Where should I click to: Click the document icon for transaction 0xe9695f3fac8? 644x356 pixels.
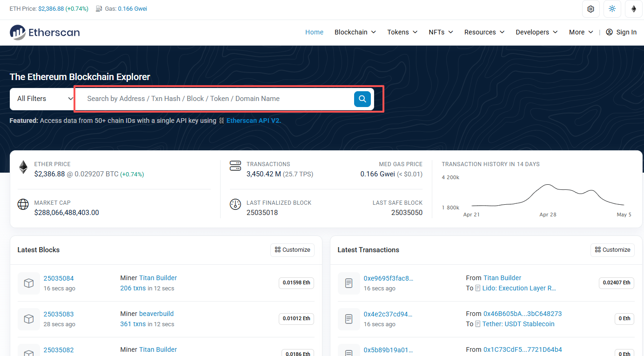tap(349, 283)
